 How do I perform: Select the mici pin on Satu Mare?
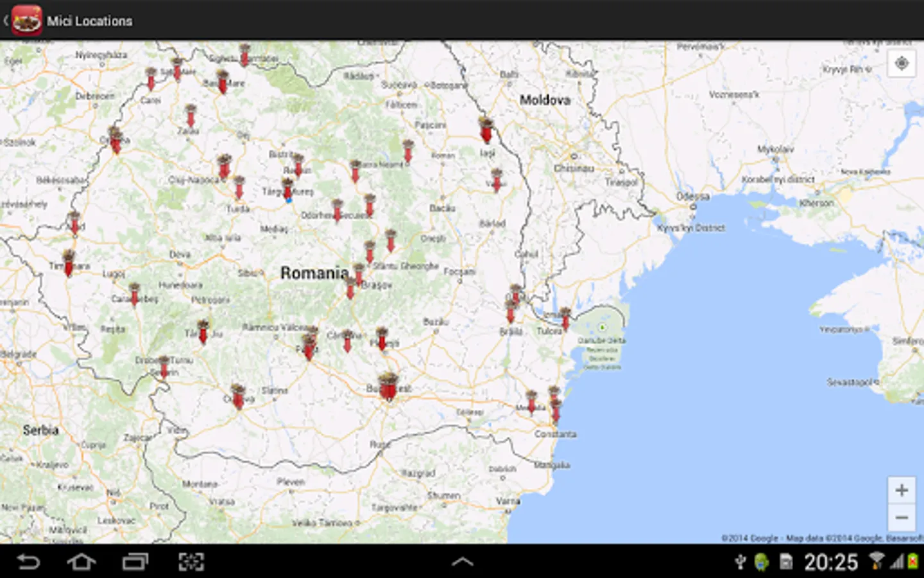coord(177,69)
